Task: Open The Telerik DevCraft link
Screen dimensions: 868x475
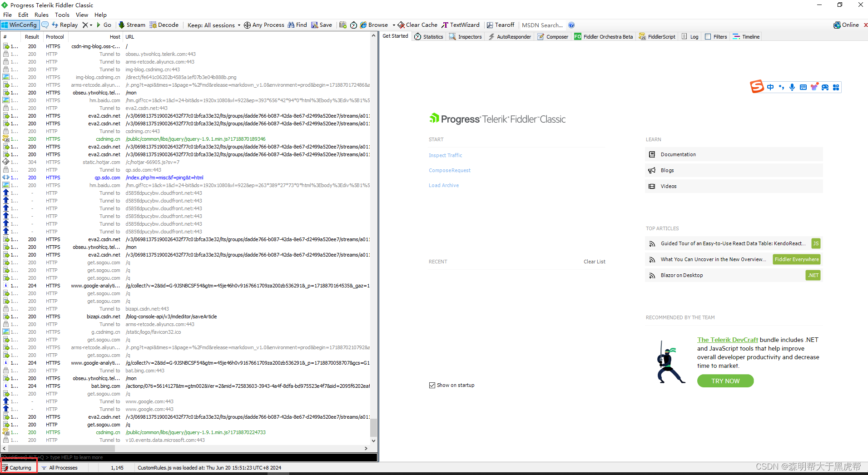Action: (728, 340)
